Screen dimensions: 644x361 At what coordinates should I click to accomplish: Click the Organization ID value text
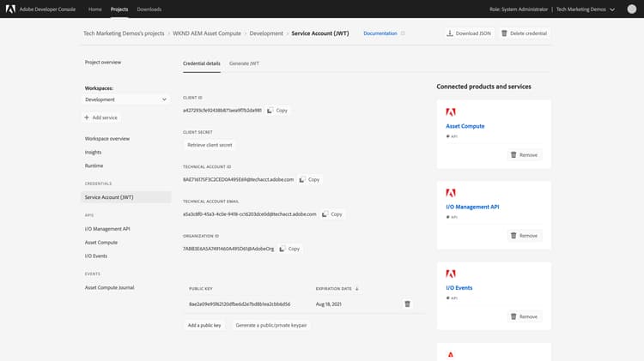228,249
